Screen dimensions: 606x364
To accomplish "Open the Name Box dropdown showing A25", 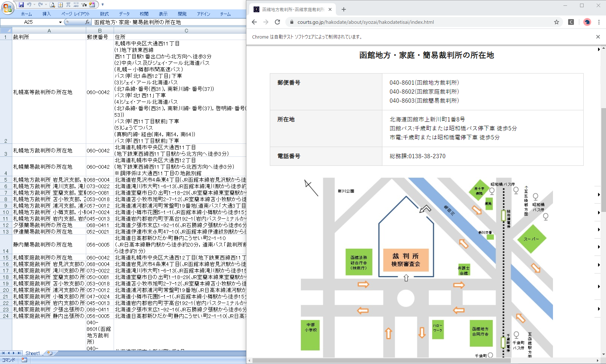I will tap(60, 22).
